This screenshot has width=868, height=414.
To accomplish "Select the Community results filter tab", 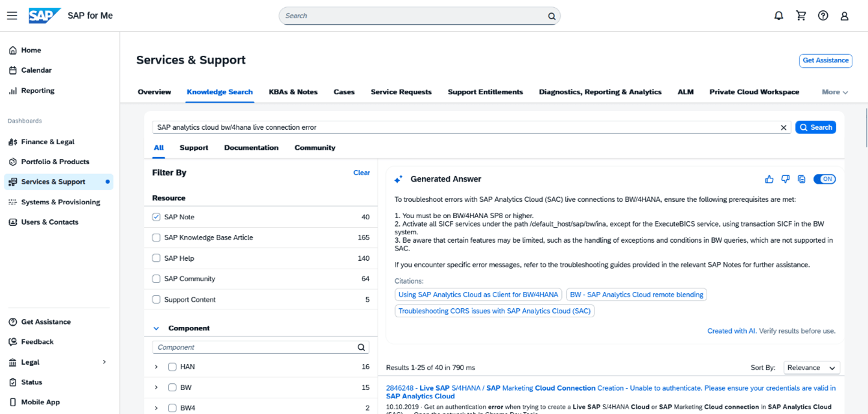I will coord(315,148).
